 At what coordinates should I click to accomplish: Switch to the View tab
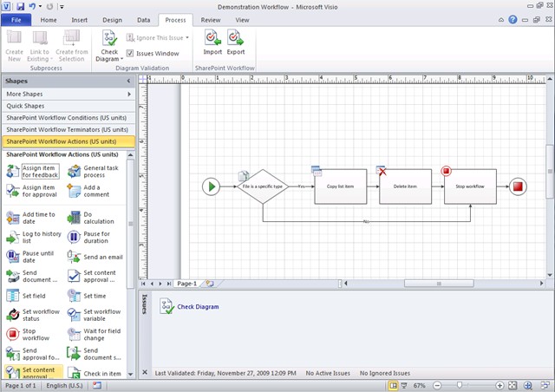coord(242,20)
